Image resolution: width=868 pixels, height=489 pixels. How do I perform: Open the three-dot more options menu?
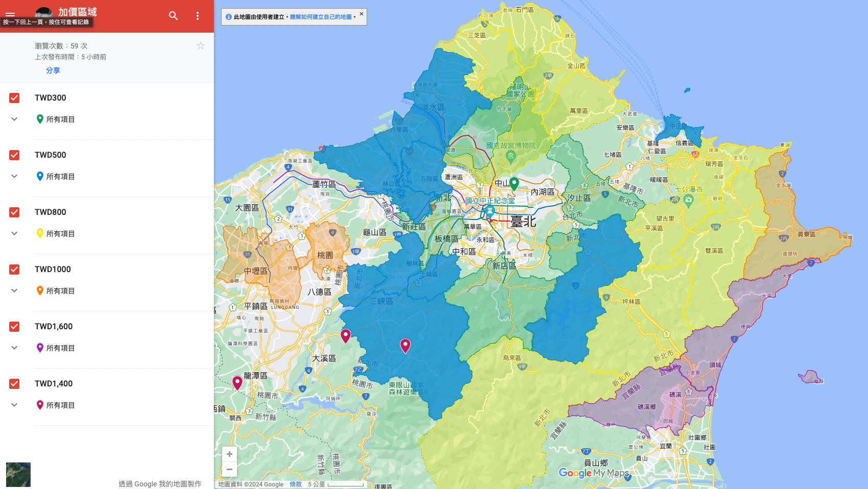pyautogui.click(x=198, y=16)
